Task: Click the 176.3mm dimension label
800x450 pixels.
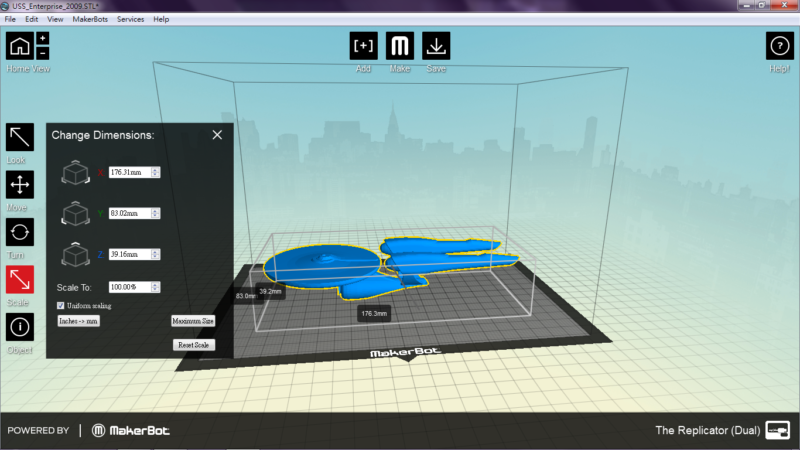Action: pyautogui.click(x=374, y=313)
